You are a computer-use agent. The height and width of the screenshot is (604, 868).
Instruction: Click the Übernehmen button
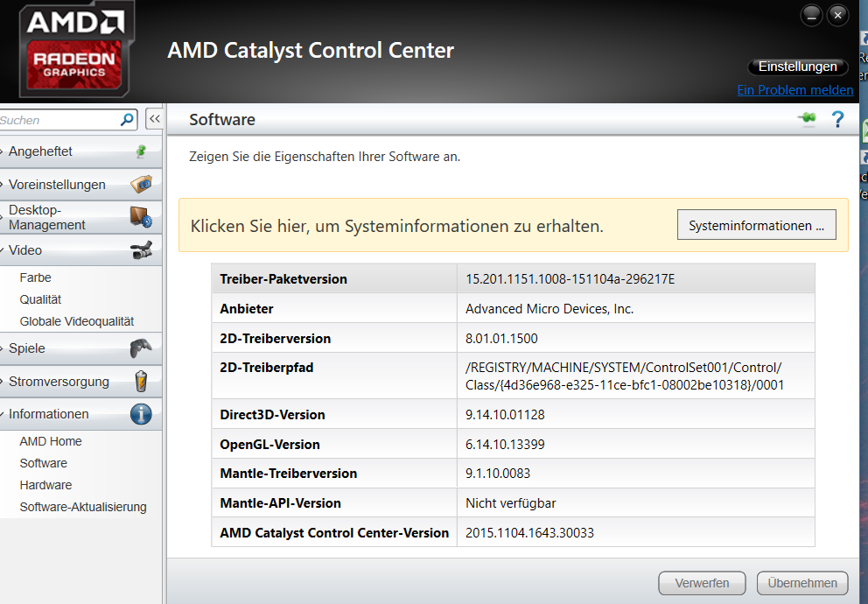pyautogui.click(x=802, y=583)
